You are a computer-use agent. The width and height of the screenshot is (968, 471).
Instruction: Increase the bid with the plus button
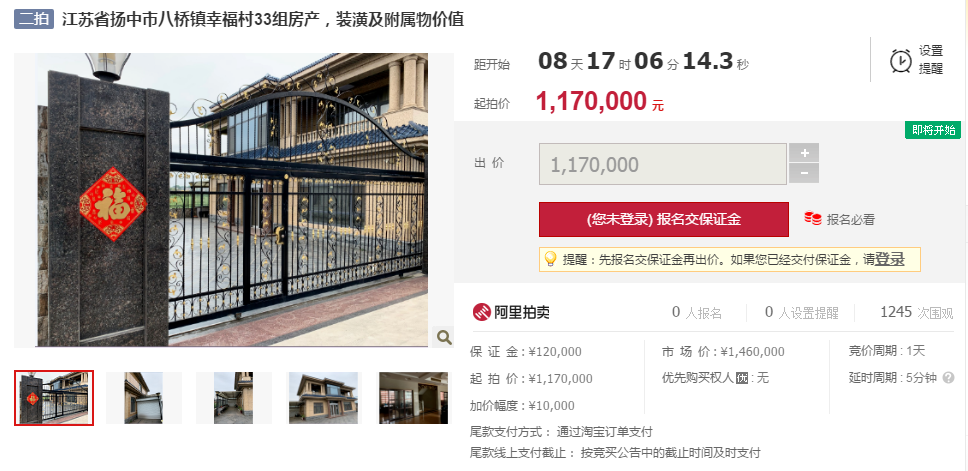(x=804, y=152)
